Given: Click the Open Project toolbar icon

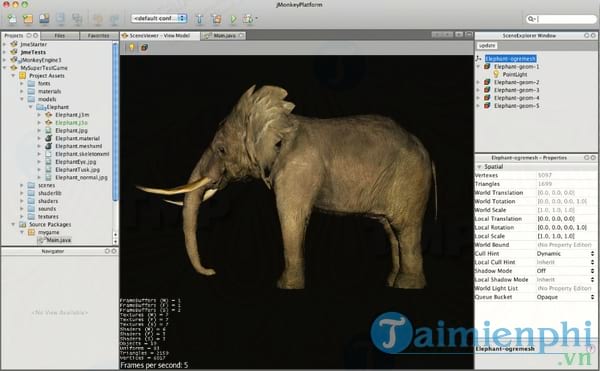Looking at the screenshot, I should click(44, 18).
